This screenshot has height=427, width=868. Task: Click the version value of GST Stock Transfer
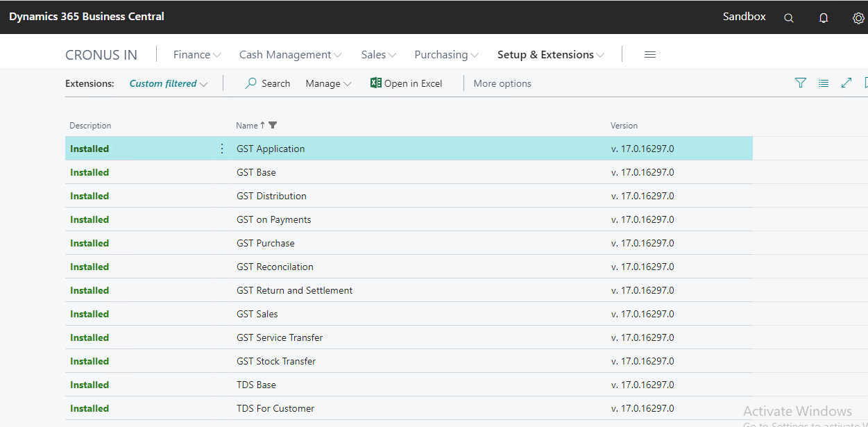point(643,361)
